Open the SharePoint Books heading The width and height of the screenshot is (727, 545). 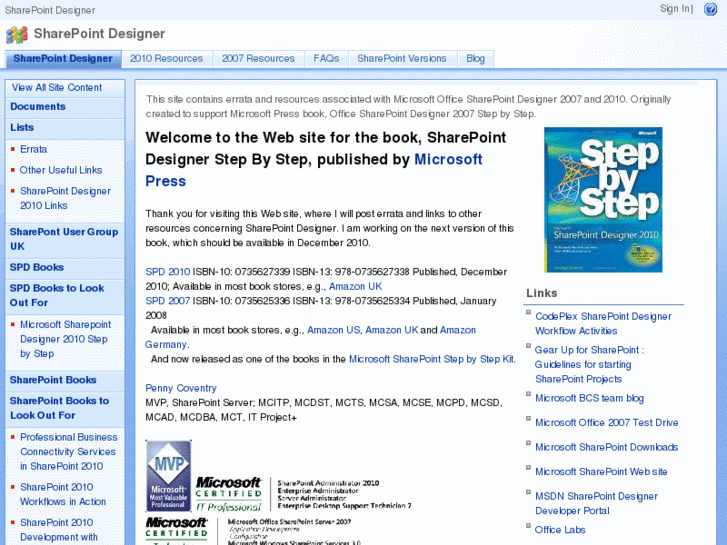[x=53, y=380]
